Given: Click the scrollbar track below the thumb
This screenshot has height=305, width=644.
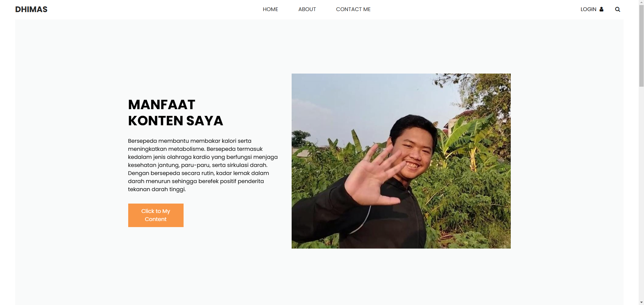Looking at the screenshot, I should (641, 193).
